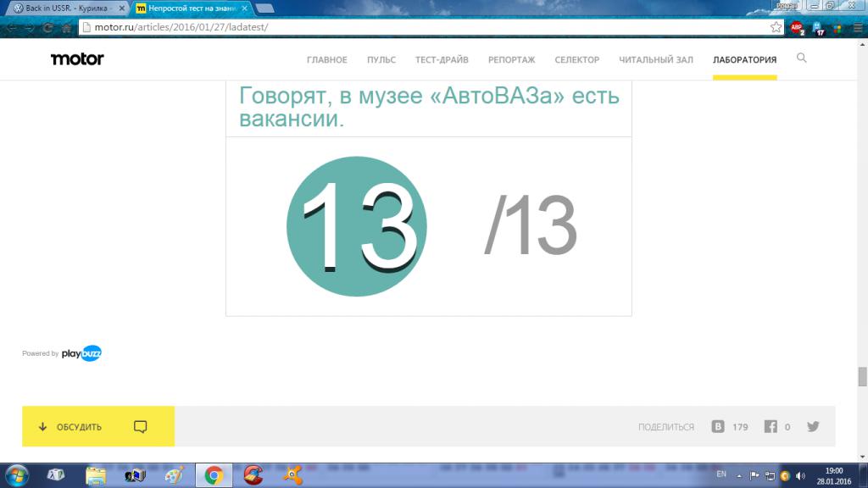Click the ПОДЕЛИТЬСЯ share label
This screenshot has width=868, height=488.
pyautogui.click(x=666, y=427)
